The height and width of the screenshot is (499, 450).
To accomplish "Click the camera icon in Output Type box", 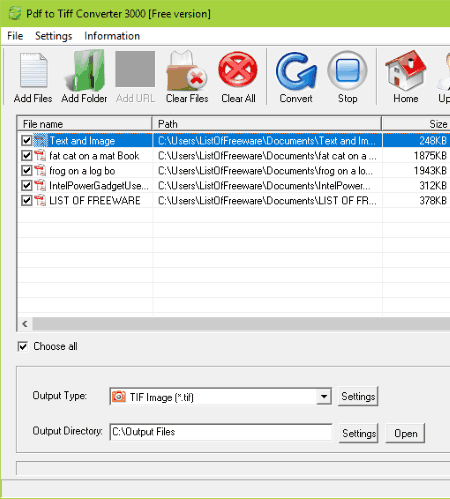I will [x=119, y=396].
